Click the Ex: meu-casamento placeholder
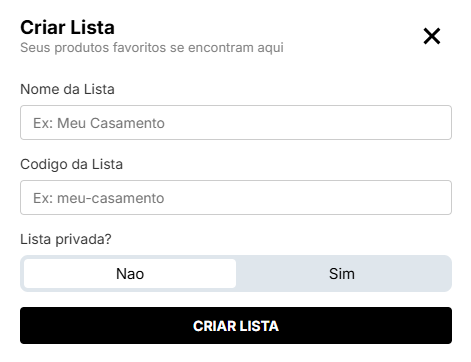 (99, 198)
